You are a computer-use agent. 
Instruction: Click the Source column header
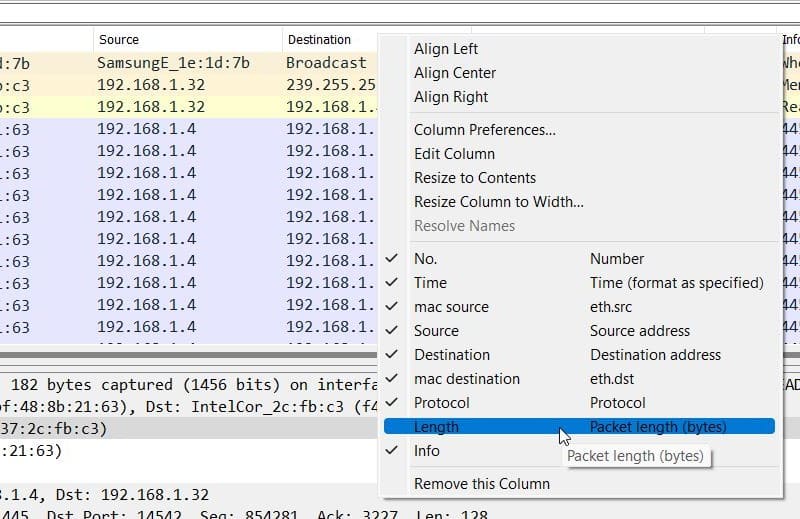[118, 40]
